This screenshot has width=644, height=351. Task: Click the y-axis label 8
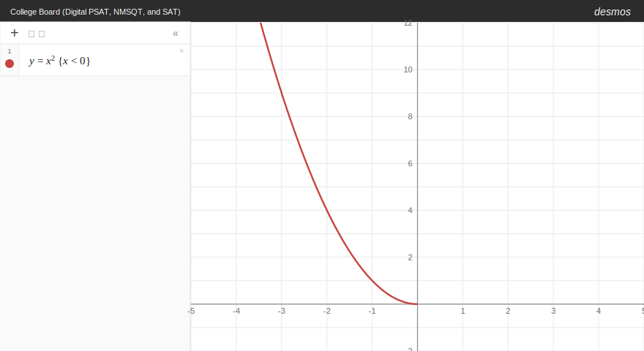click(410, 116)
